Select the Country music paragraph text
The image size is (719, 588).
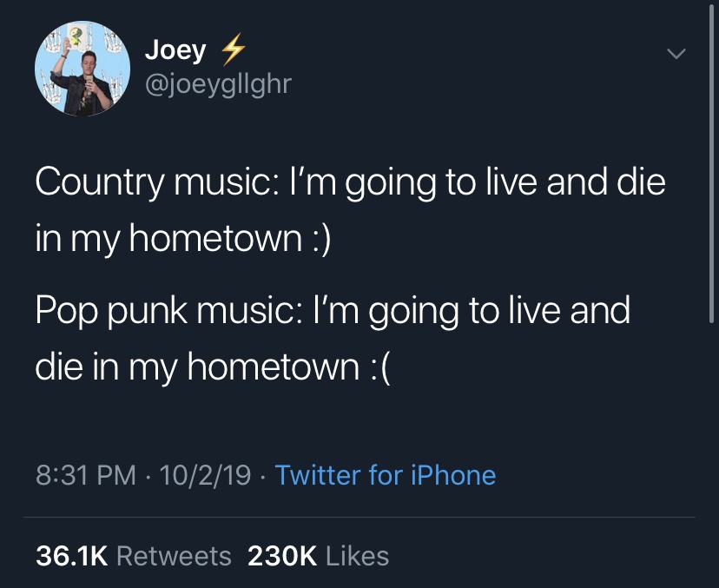(350, 210)
